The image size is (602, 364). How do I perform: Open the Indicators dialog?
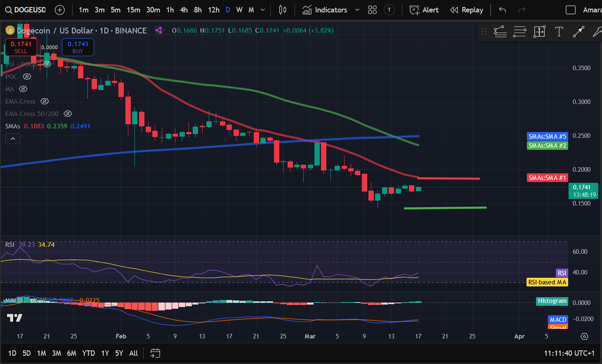pyautogui.click(x=325, y=10)
